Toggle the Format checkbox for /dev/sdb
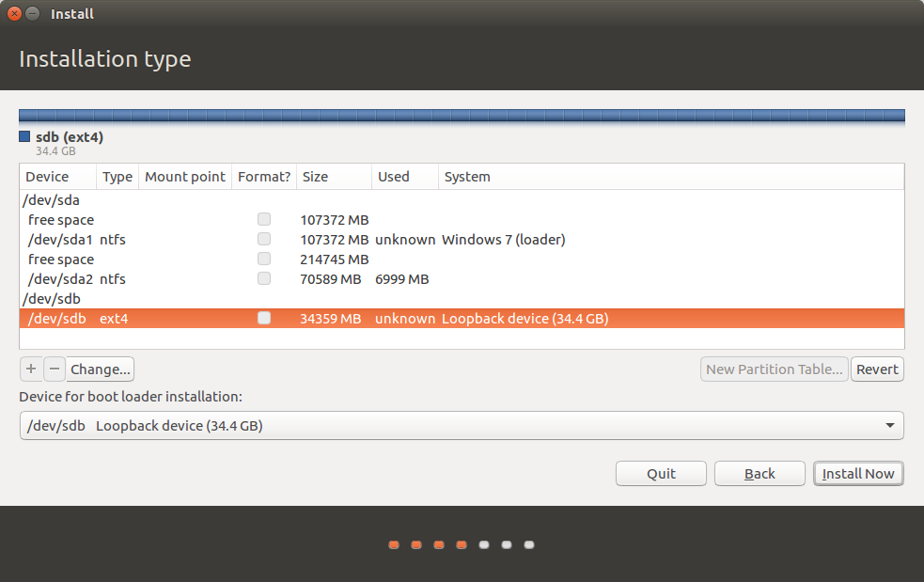924x582 pixels. click(x=264, y=318)
